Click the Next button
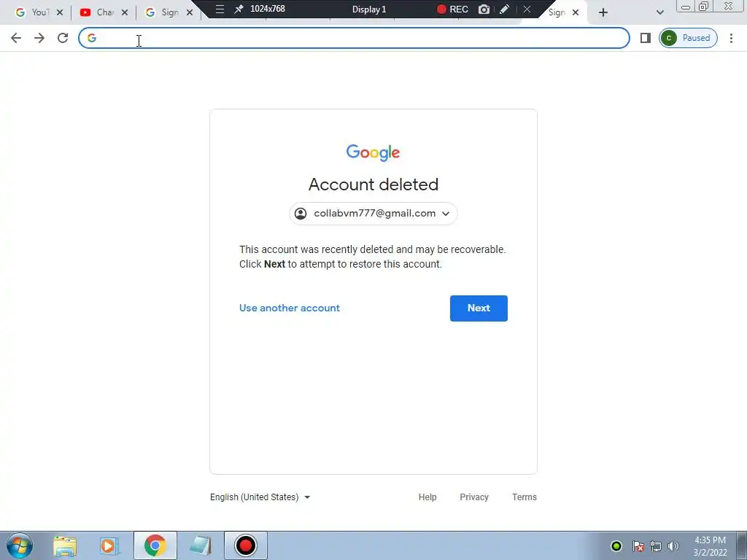 479,308
